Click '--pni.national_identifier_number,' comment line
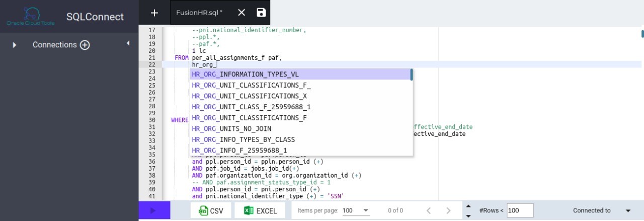The image size is (644, 221). (249, 30)
